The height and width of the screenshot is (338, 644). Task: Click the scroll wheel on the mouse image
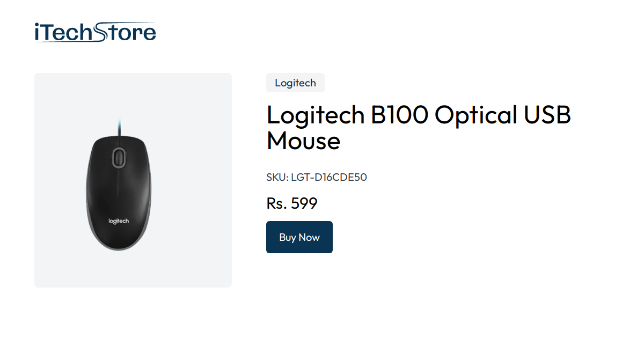click(x=119, y=158)
